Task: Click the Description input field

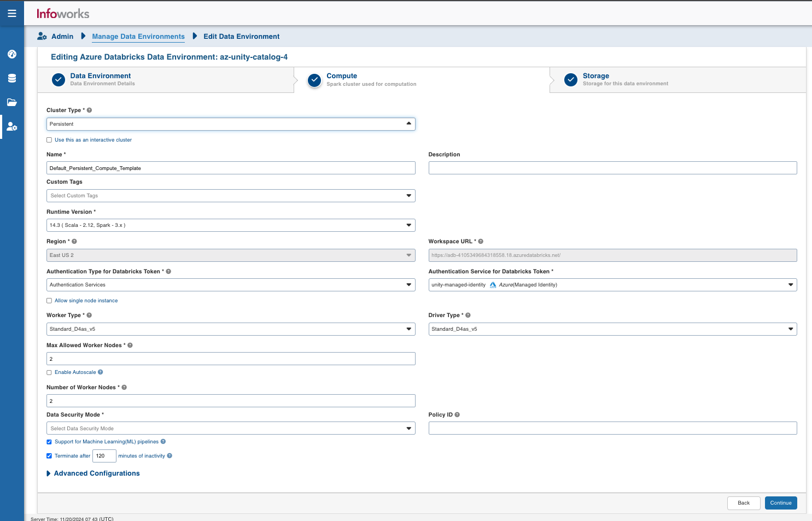Action: pos(612,168)
